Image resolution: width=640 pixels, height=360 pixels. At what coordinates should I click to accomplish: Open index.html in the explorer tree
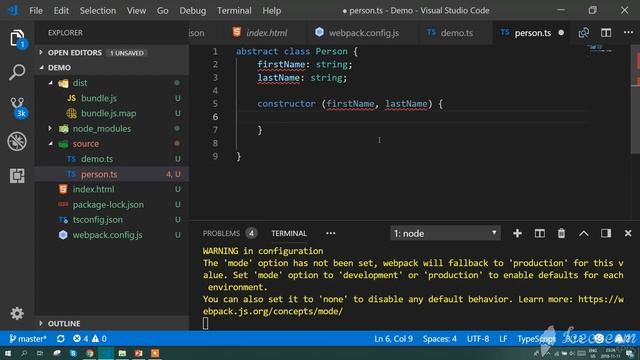(93, 189)
